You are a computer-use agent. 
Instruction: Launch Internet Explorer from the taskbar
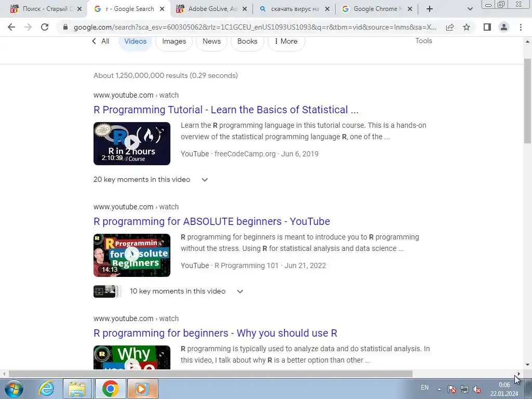[46, 389]
